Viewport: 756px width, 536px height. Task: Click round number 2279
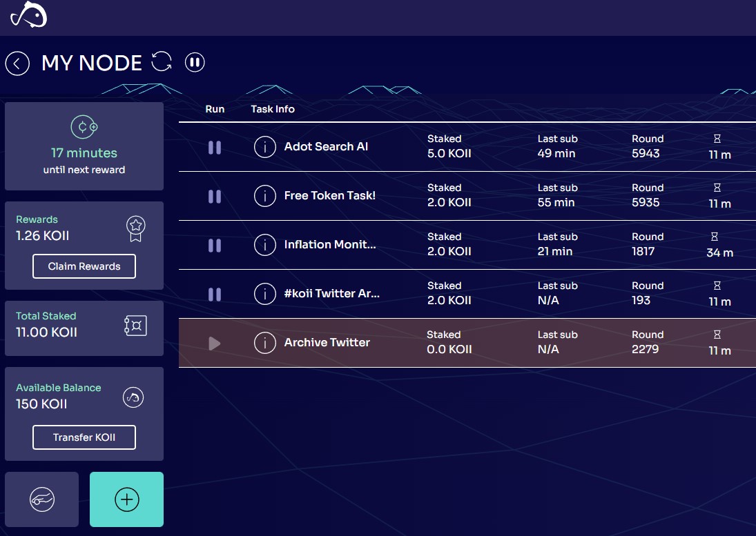coord(645,349)
